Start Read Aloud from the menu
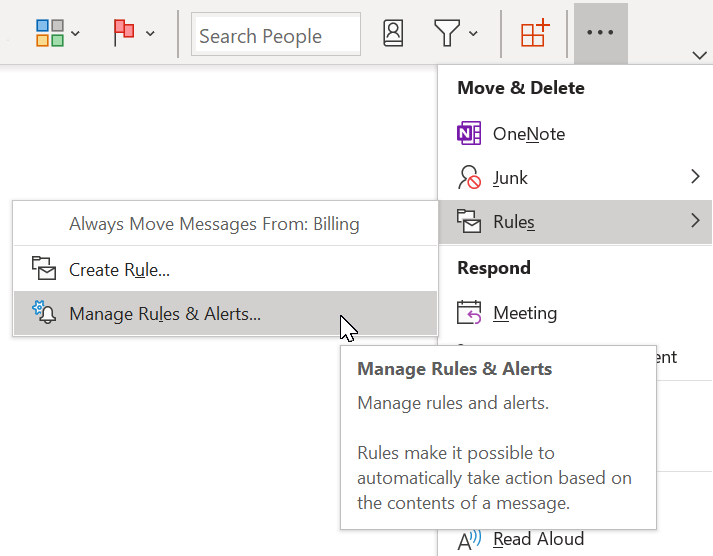713x556 pixels. tap(538, 539)
